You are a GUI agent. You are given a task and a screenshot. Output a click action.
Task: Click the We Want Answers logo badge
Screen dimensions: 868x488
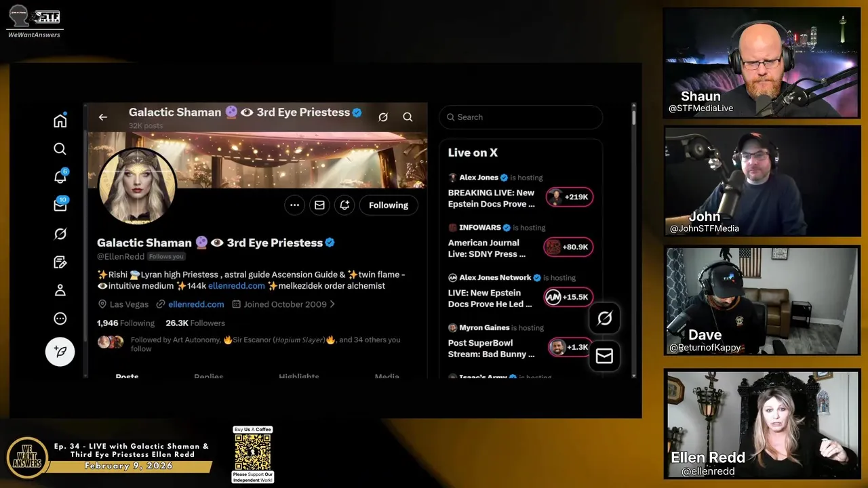(27, 458)
